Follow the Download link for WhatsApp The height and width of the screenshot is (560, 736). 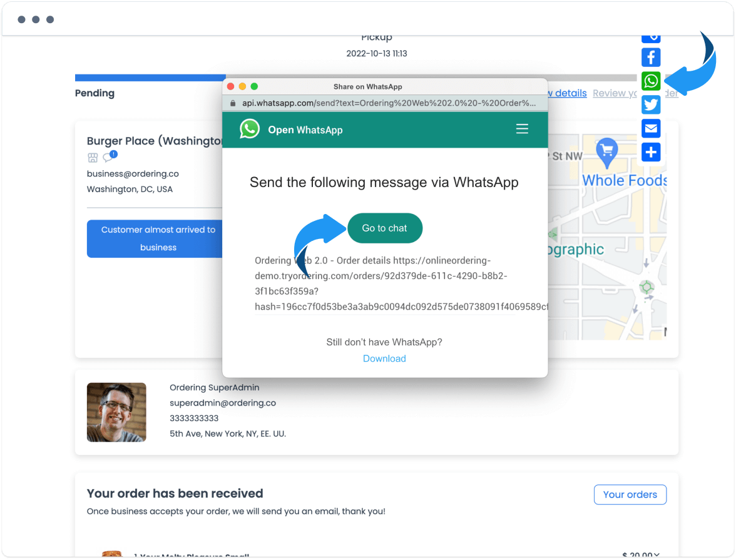(384, 359)
